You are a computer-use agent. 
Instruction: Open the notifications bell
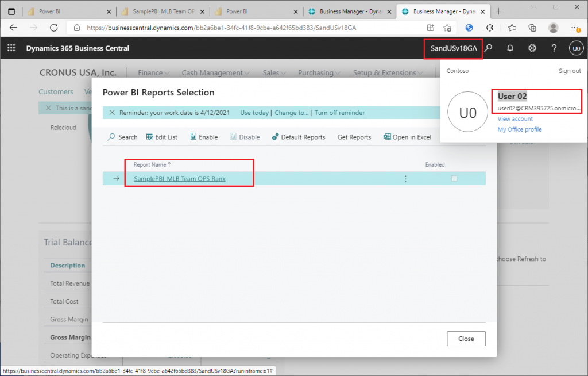click(x=510, y=48)
